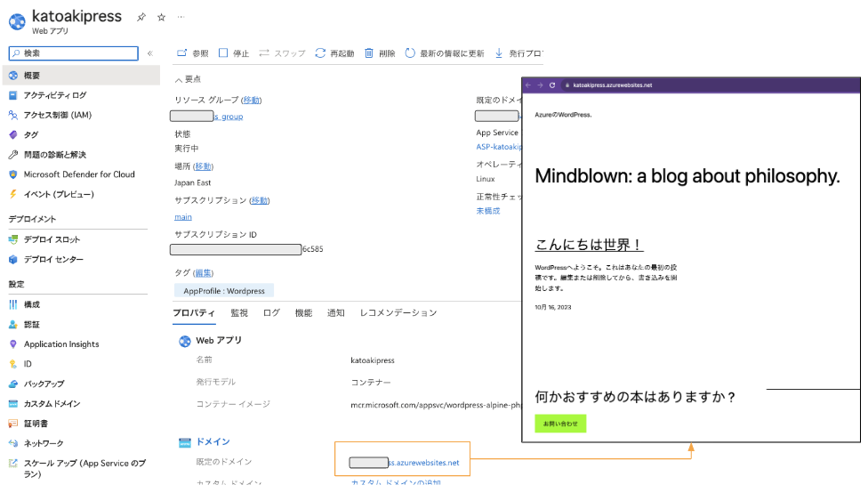Click 移動 link next to リソース グループ
The height and width of the screenshot is (493, 868).
point(251,100)
